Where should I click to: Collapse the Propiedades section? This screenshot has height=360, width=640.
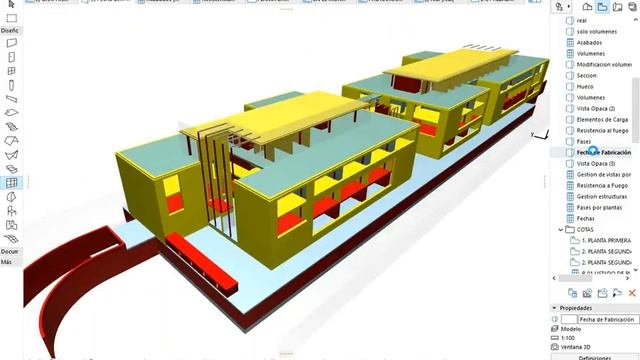(554, 308)
